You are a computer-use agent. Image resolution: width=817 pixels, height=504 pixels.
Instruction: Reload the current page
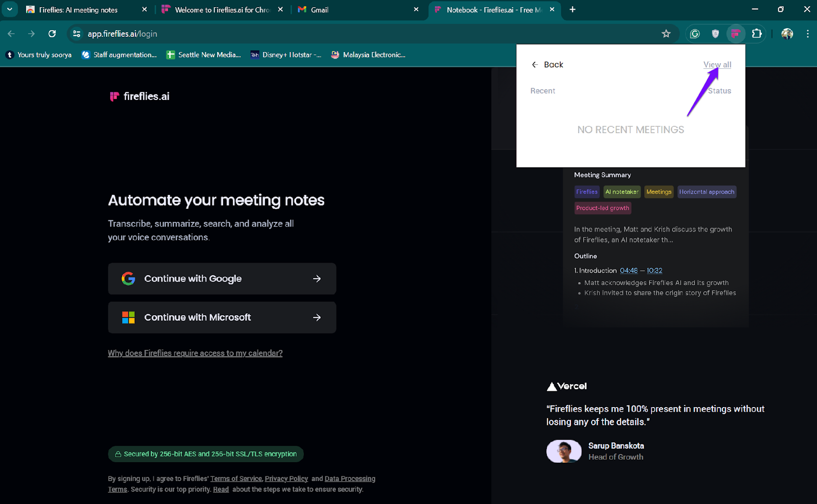click(x=52, y=34)
